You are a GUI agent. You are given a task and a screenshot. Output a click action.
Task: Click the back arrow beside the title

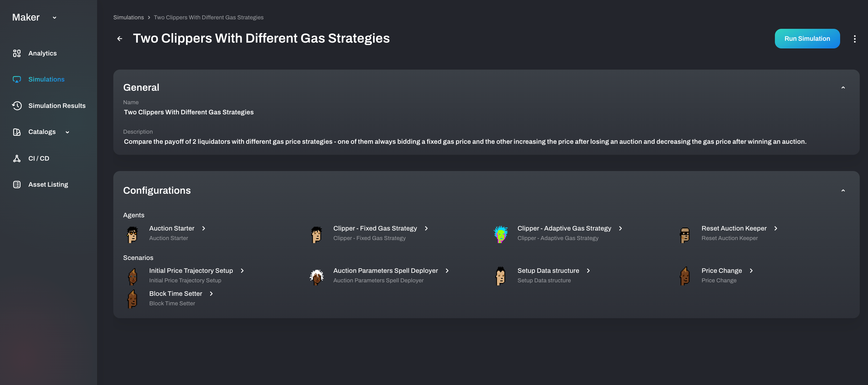pyautogui.click(x=120, y=39)
